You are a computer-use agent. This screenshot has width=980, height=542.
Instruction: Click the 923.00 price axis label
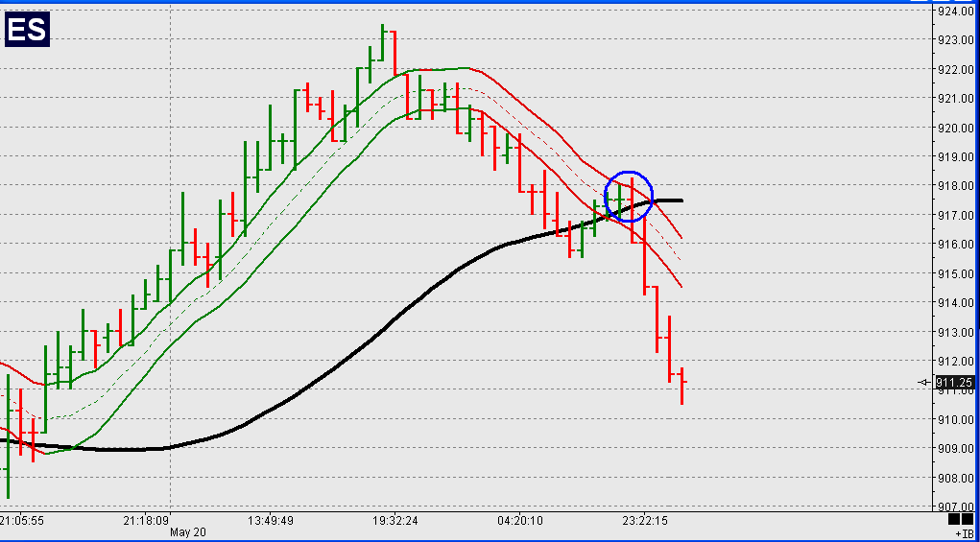pos(955,40)
